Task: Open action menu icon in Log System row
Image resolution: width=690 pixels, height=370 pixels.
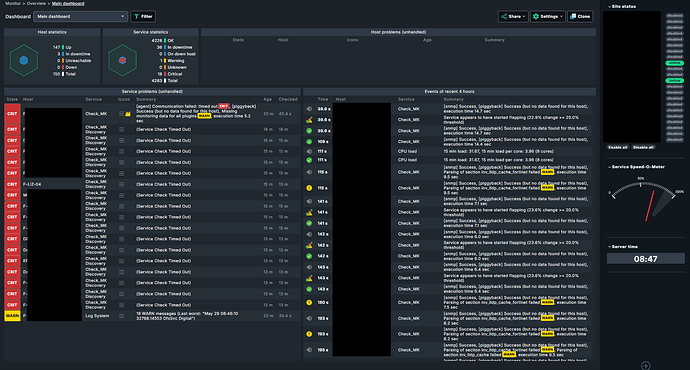Action: tap(121, 316)
